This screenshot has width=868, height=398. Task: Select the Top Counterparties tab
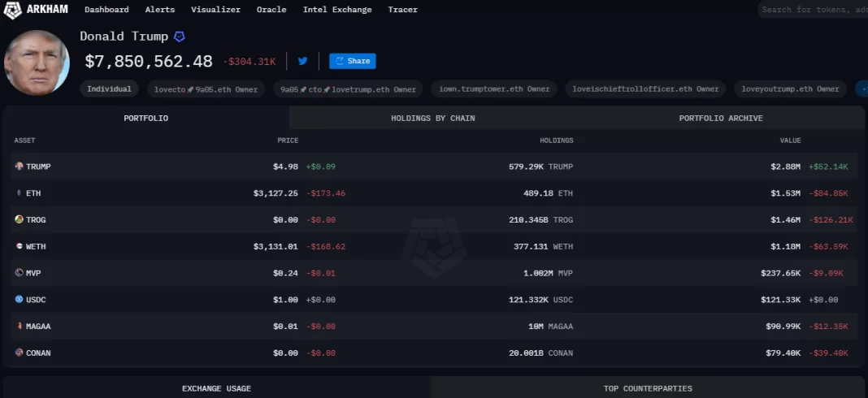pyautogui.click(x=648, y=388)
